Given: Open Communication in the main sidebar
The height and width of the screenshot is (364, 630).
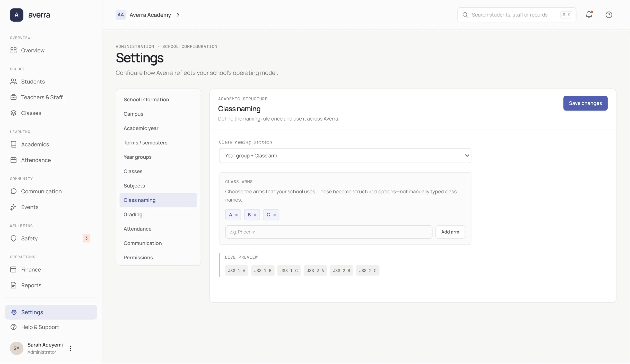Looking at the screenshot, I should coord(51,191).
